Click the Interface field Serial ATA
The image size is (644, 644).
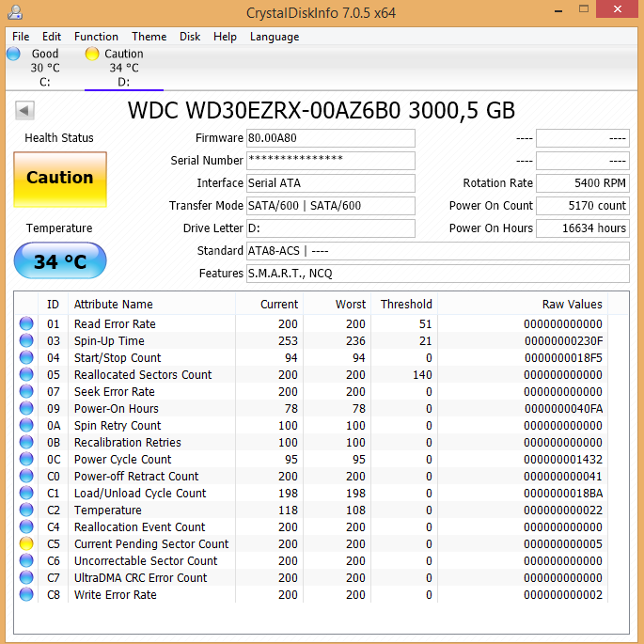coord(331,183)
